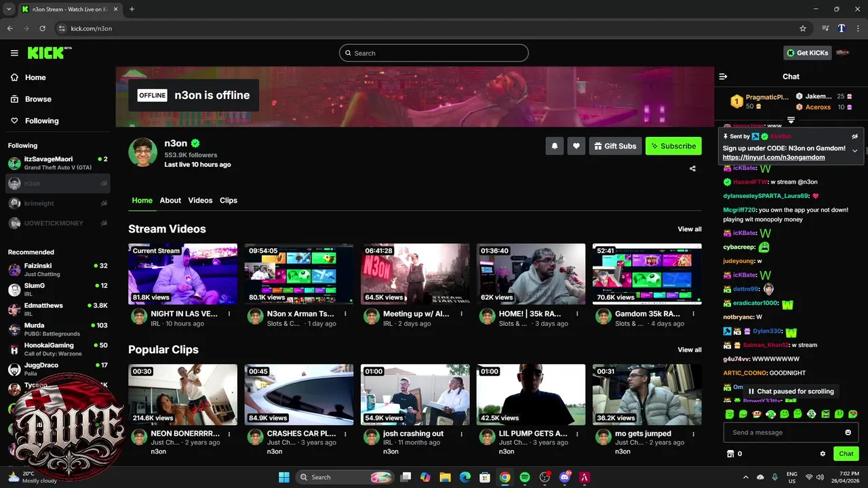
Task: Open itzSavageMaori channel in Following list
Action: pos(58,163)
